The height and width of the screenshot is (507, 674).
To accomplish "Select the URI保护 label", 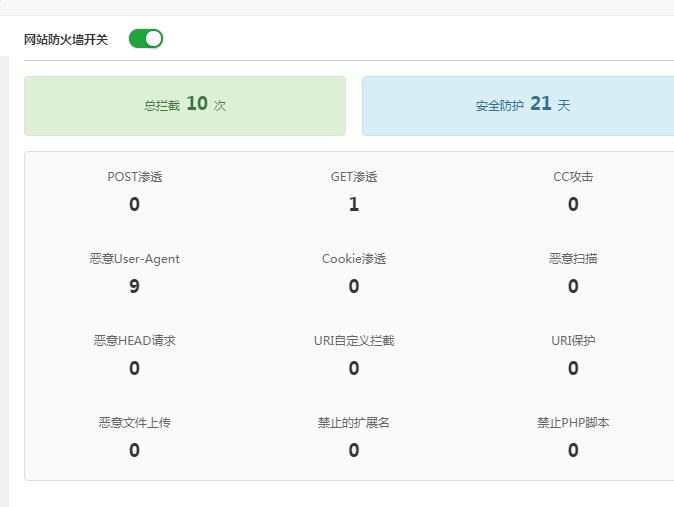I will [573, 341].
